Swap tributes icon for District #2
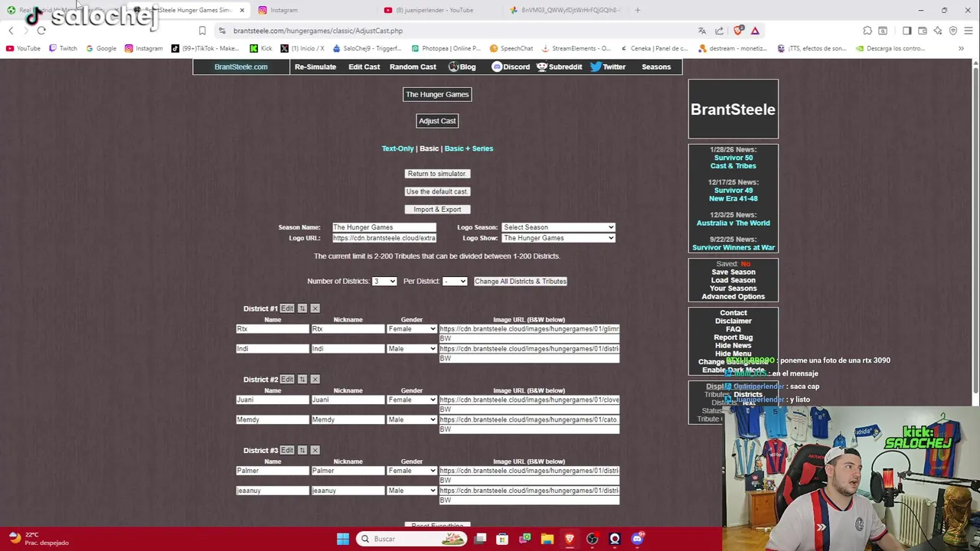 tap(302, 380)
